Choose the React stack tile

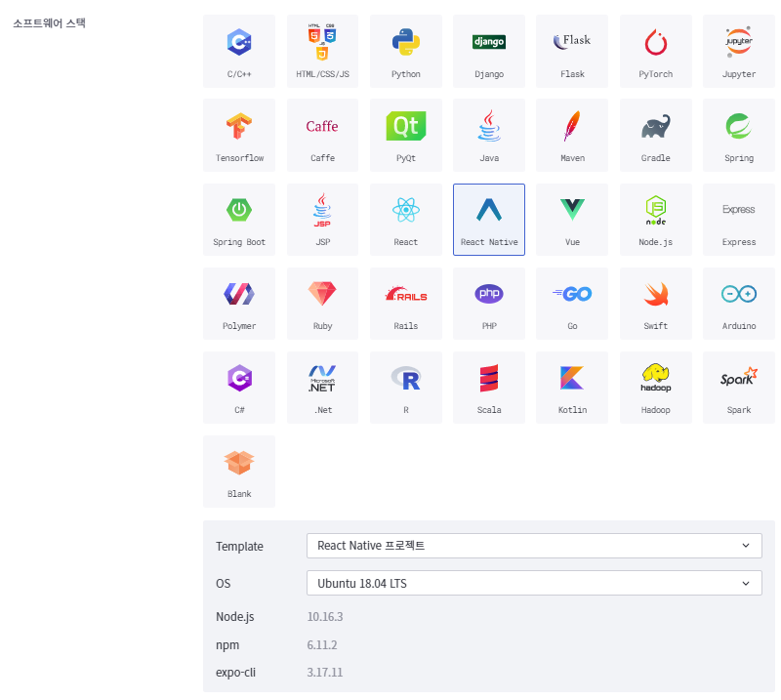point(406,220)
